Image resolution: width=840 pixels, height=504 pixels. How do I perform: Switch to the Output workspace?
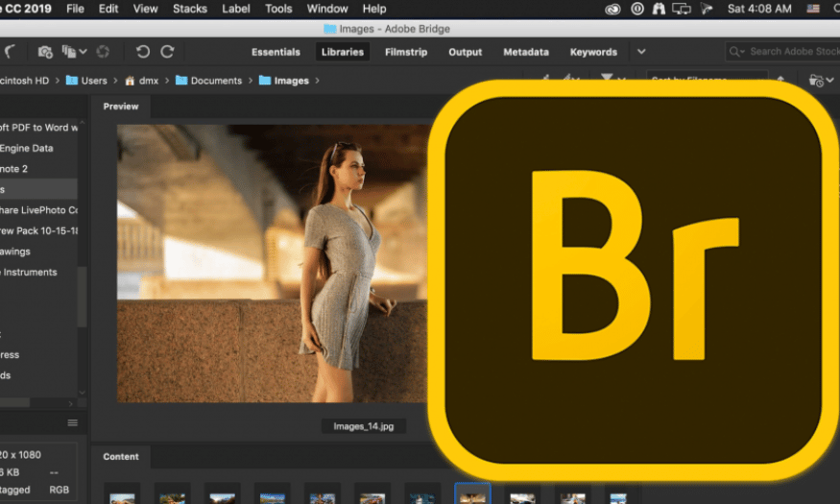coord(465,52)
